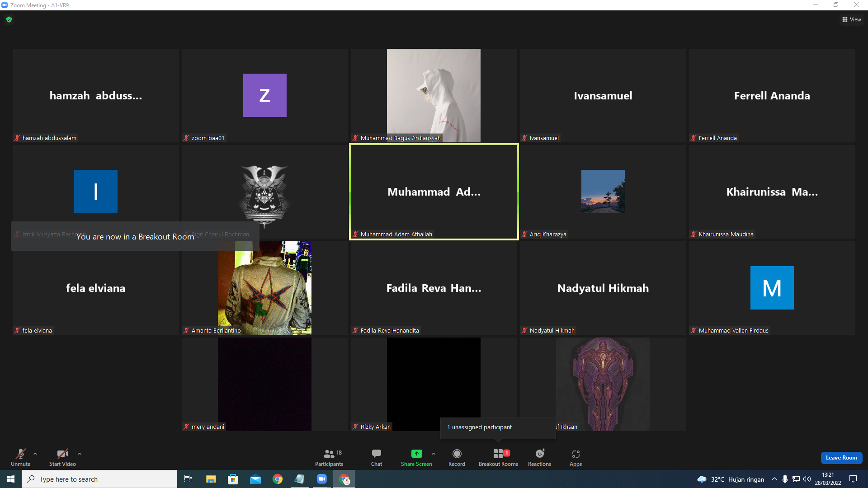Select Fadila Reva Hanandita's tile
This screenshot has height=488, width=868.
(434, 288)
